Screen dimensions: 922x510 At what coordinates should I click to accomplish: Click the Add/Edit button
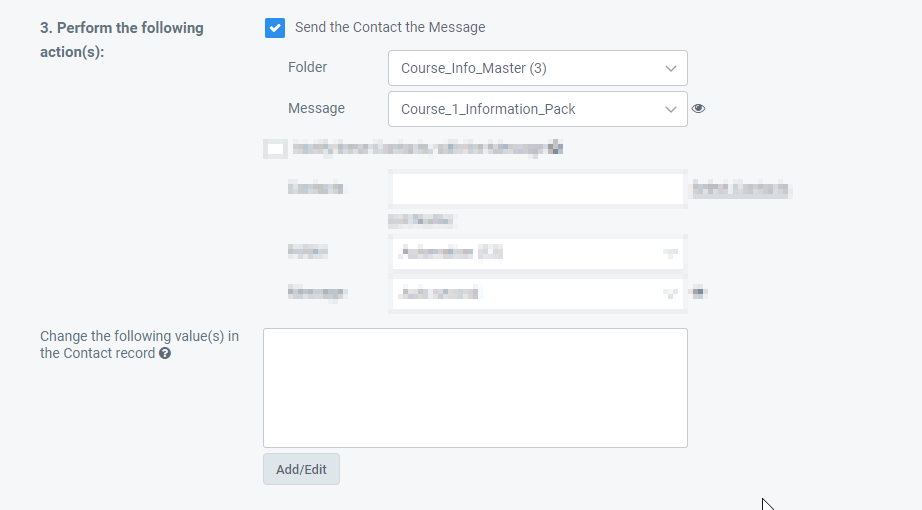click(301, 469)
